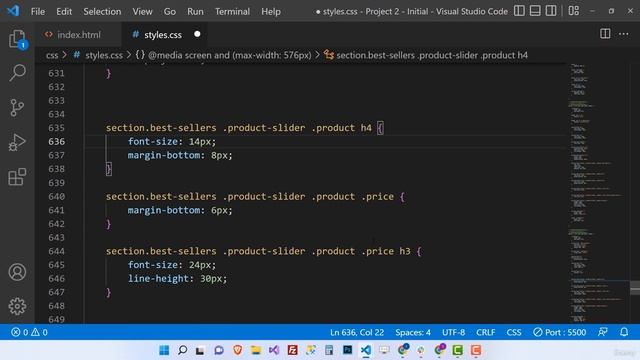Open Task View on the taskbar

(x=200, y=350)
